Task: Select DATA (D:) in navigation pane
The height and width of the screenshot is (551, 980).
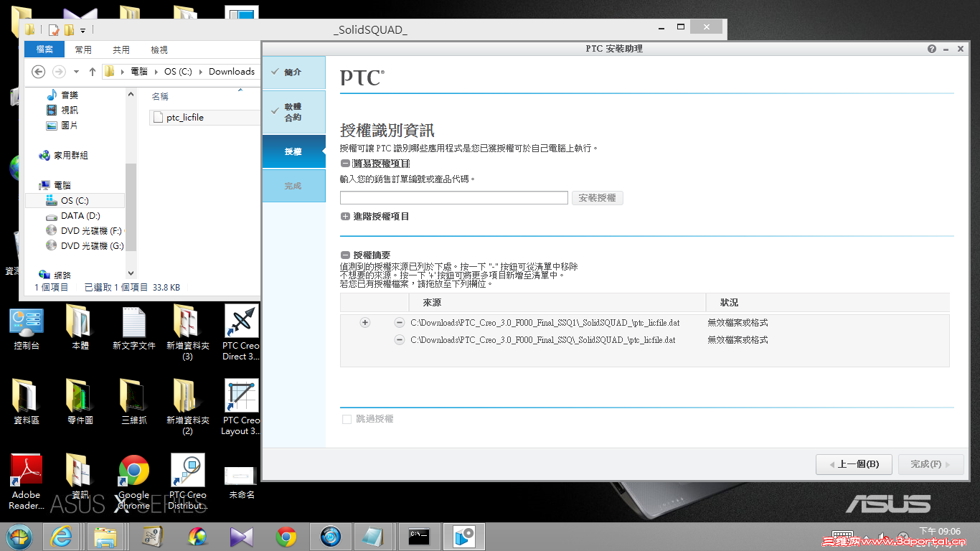Action: pyautogui.click(x=80, y=216)
